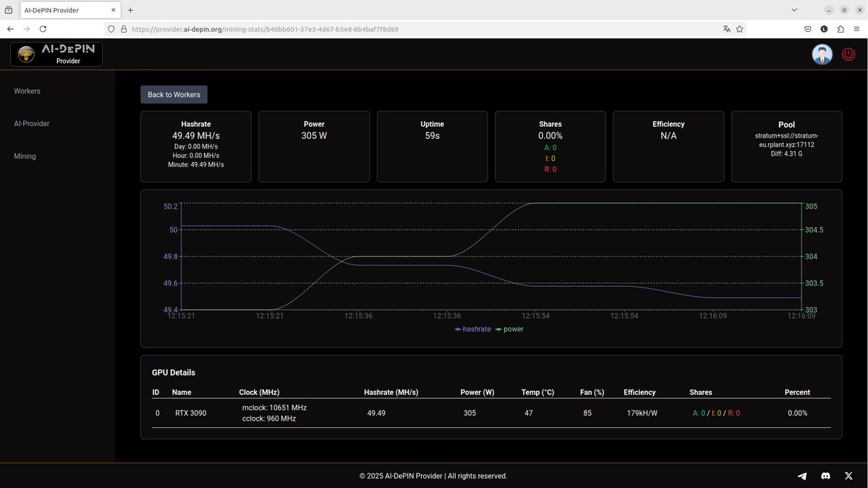Click the RTX 3090 name cell
The height and width of the screenshot is (488, 868).
[191, 413]
